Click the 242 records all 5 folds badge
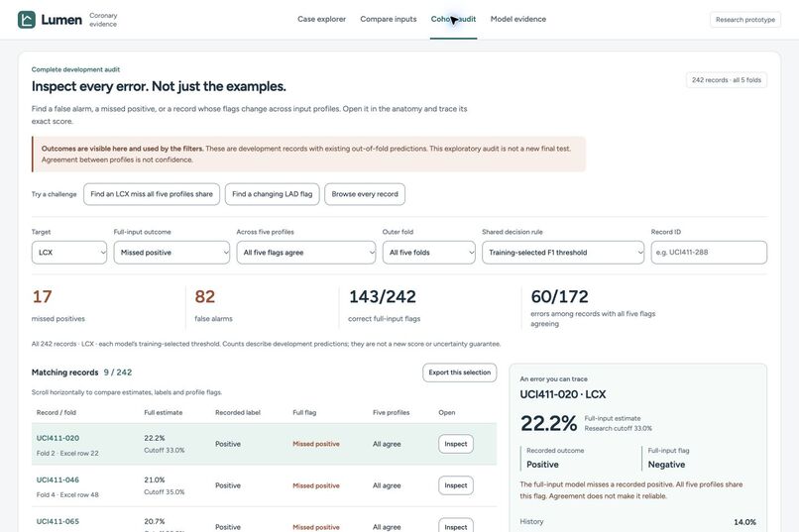 [x=726, y=80]
